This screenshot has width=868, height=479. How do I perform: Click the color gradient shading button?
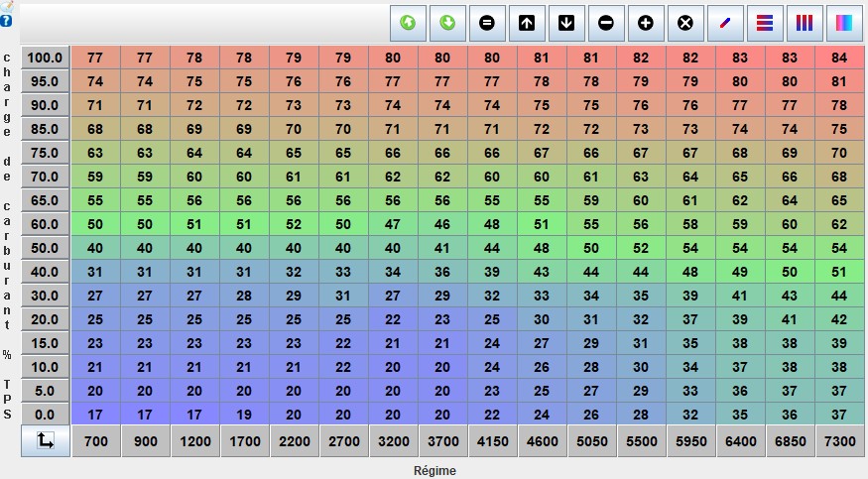[x=844, y=22]
